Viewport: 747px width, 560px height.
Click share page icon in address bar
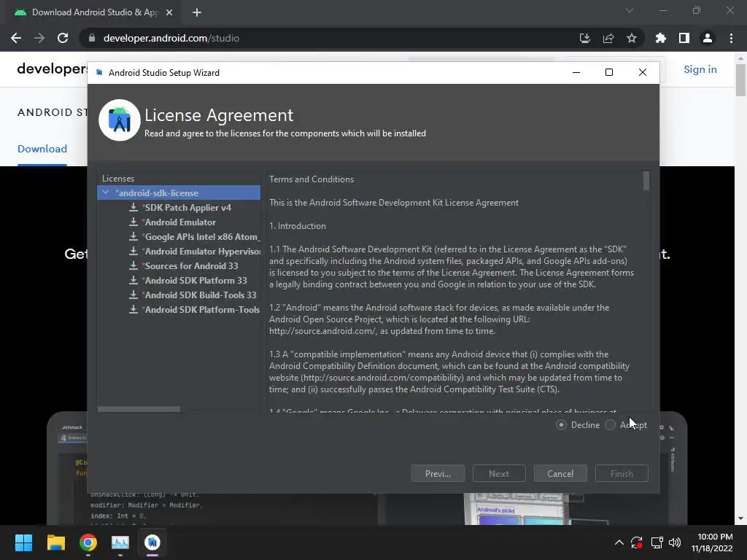point(608,38)
